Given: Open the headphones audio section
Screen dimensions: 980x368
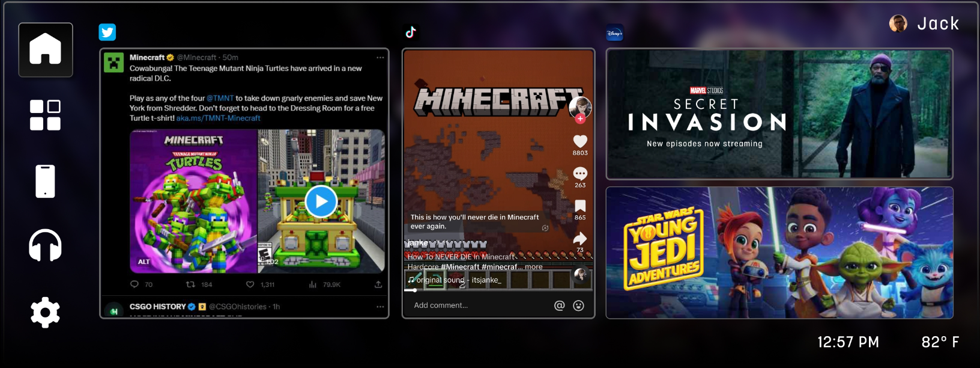Looking at the screenshot, I should click(46, 245).
